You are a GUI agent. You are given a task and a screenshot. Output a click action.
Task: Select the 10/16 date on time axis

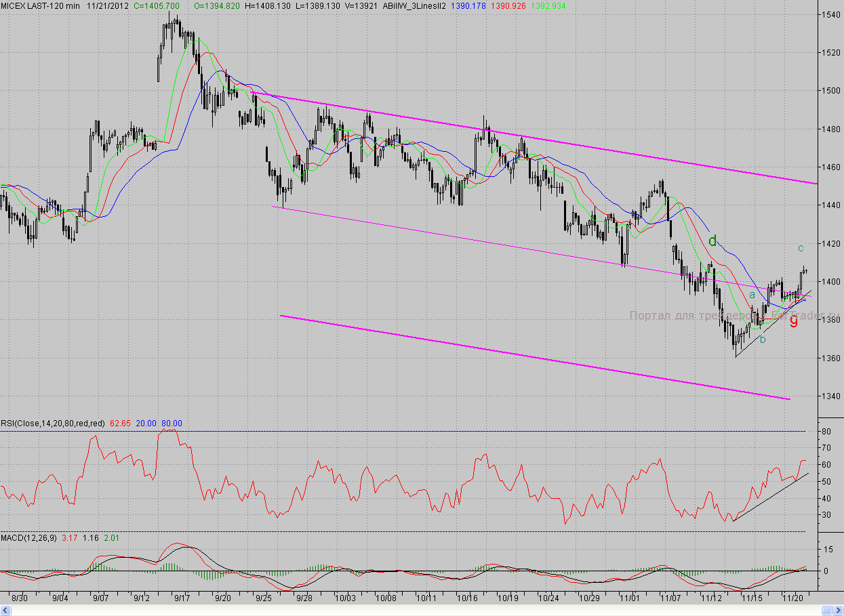(467, 598)
